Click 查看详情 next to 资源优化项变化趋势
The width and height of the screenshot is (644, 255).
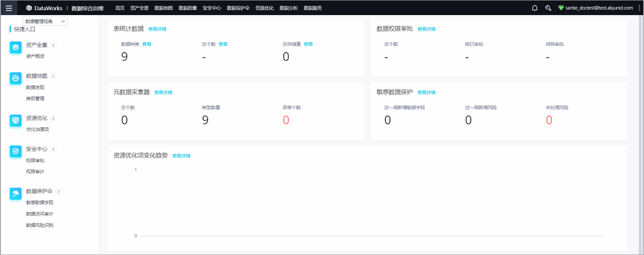pos(181,156)
